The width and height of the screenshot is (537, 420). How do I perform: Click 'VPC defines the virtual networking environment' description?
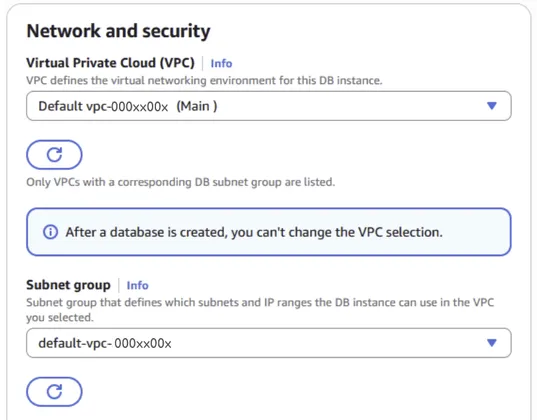click(204, 81)
